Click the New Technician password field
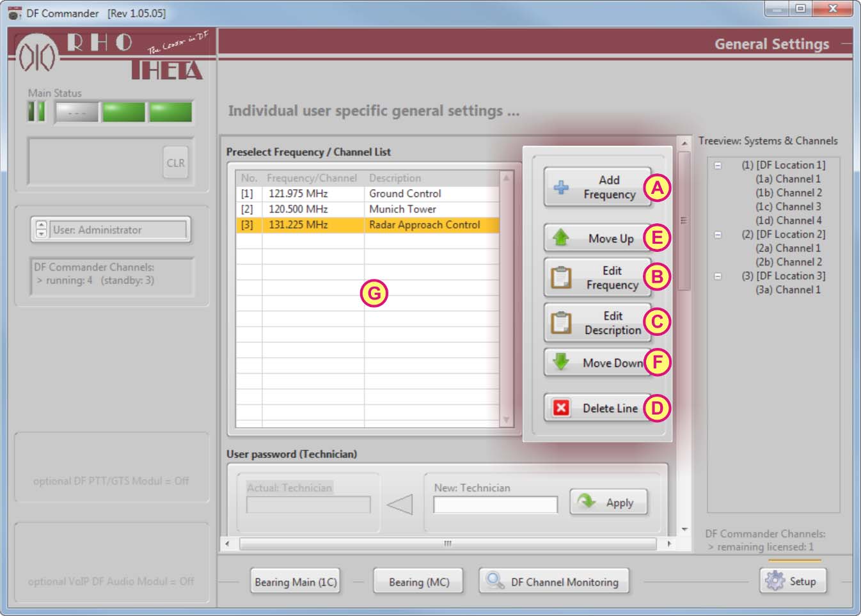The width and height of the screenshot is (861, 616). click(x=494, y=505)
